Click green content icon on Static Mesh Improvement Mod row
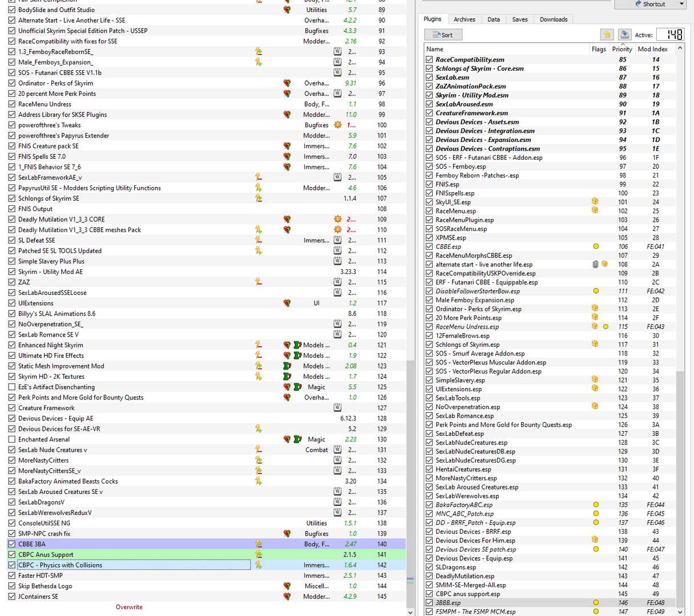This screenshot has width=694, height=616. point(287,366)
